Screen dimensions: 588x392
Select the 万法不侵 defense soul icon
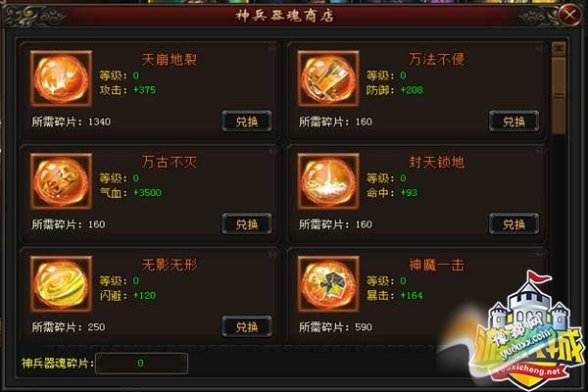328,78
